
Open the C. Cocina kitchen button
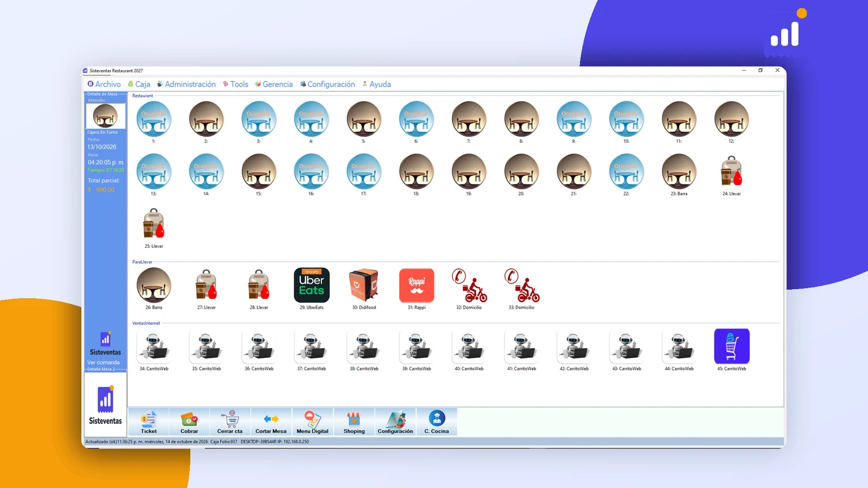tap(437, 422)
